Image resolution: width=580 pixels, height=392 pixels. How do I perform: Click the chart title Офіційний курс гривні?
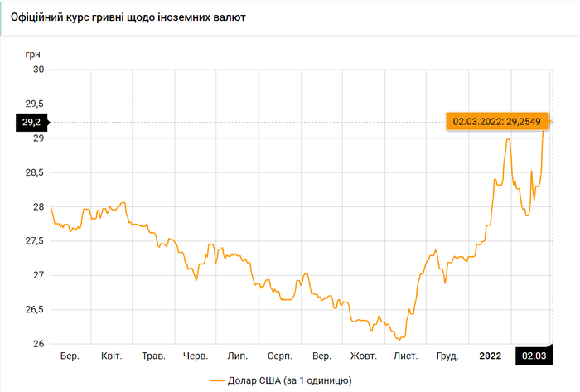tap(128, 17)
